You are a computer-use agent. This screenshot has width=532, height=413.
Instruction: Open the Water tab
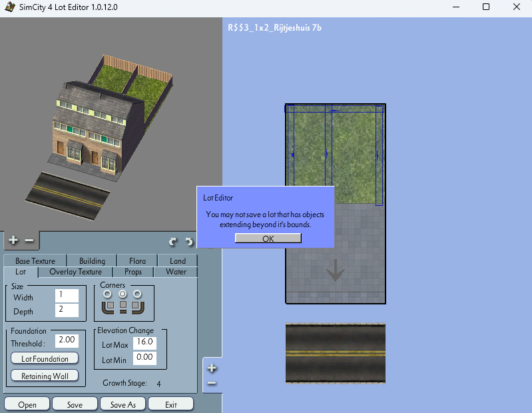pyautogui.click(x=176, y=272)
